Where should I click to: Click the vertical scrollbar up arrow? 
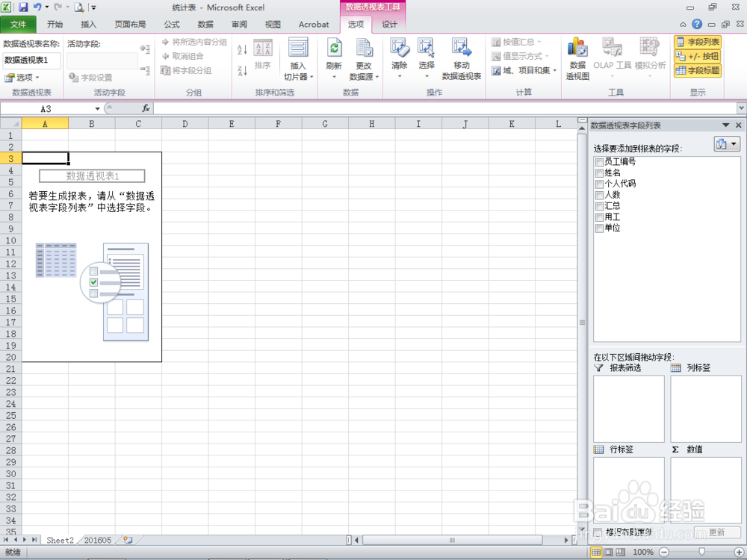coord(582,128)
